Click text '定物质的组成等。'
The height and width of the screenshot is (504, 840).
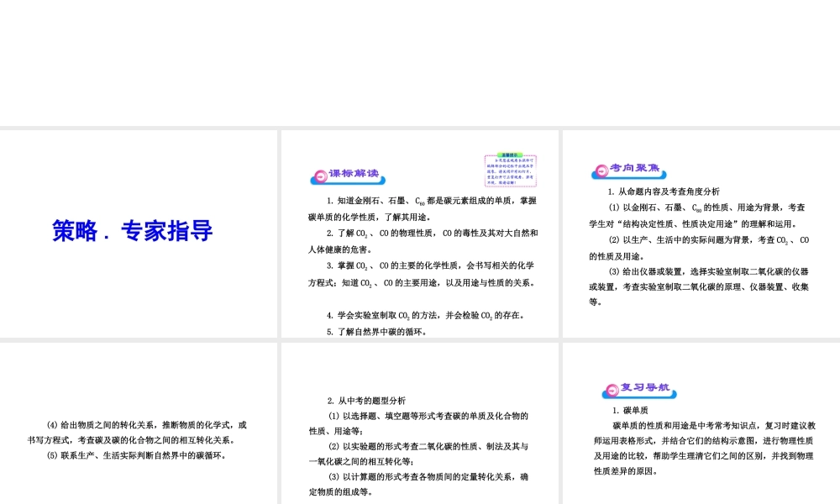[x=341, y=491]
